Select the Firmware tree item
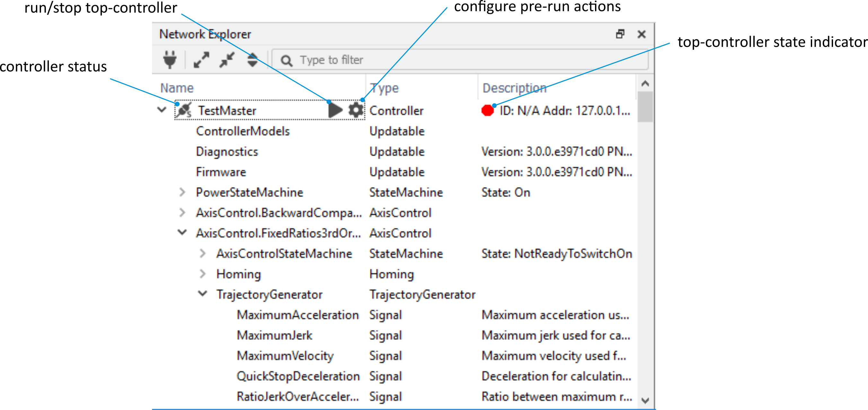 (221, 172)
